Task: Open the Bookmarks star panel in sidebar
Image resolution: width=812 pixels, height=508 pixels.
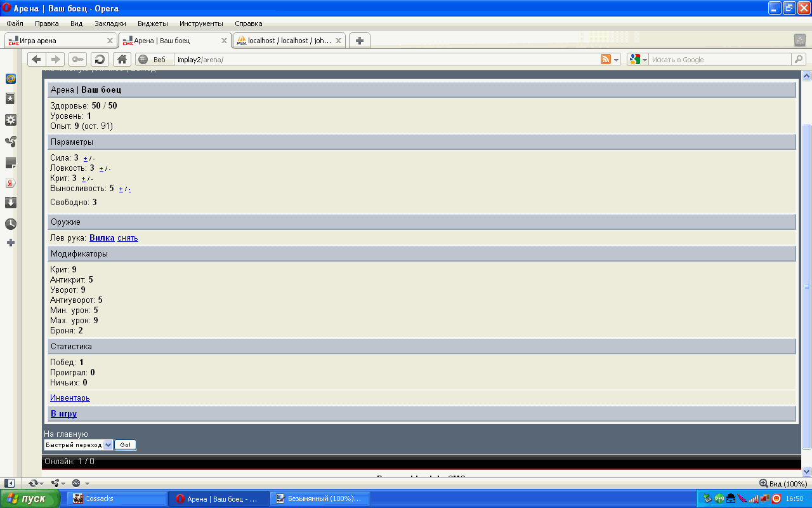Action: pyautogui.click(x=11, y=99)
